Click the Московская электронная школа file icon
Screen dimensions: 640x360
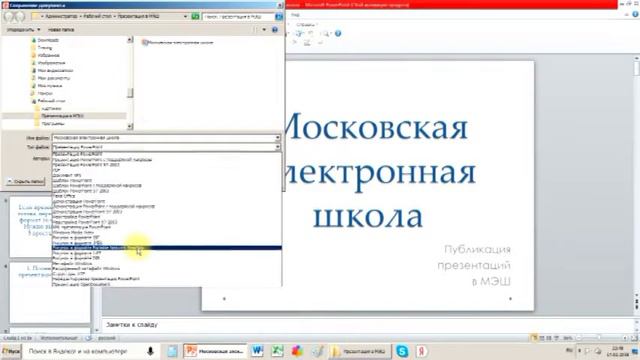[x=145, y=42]
